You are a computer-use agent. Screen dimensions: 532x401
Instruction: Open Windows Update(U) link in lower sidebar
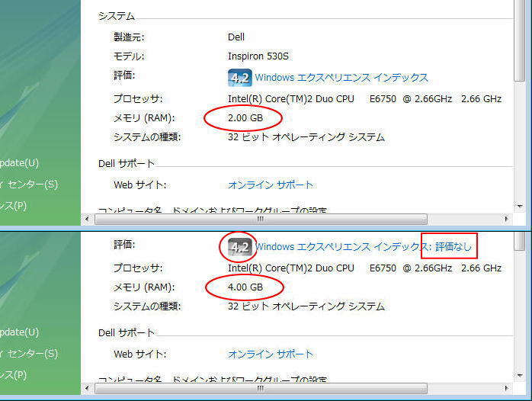pyautogui.click(x=19, y=332)
